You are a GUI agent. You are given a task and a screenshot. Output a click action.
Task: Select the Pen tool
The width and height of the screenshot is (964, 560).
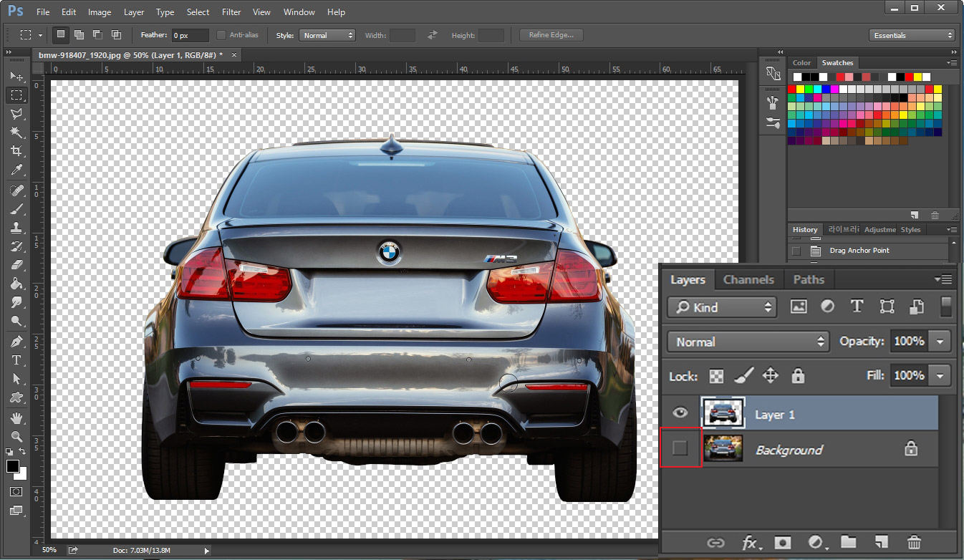click(x=16, y=342)
